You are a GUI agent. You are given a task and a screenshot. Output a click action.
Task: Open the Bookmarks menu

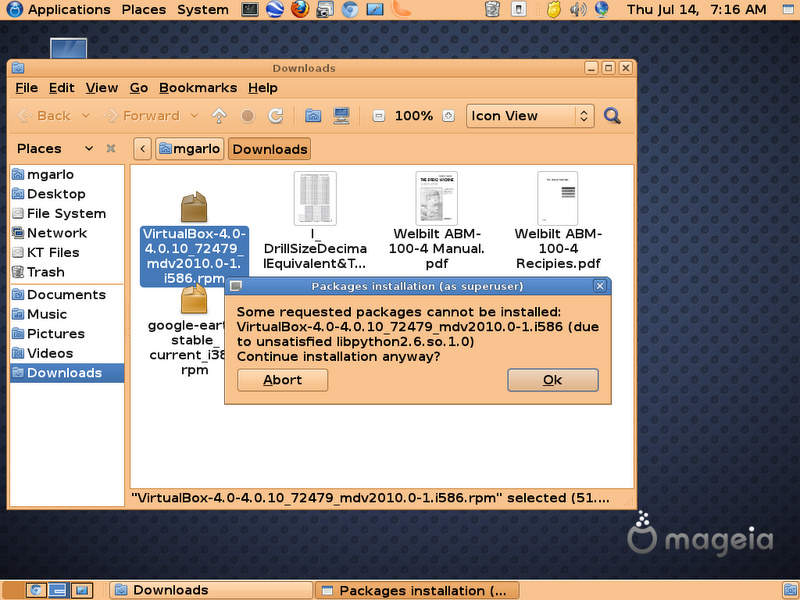(x=198, y=88)
